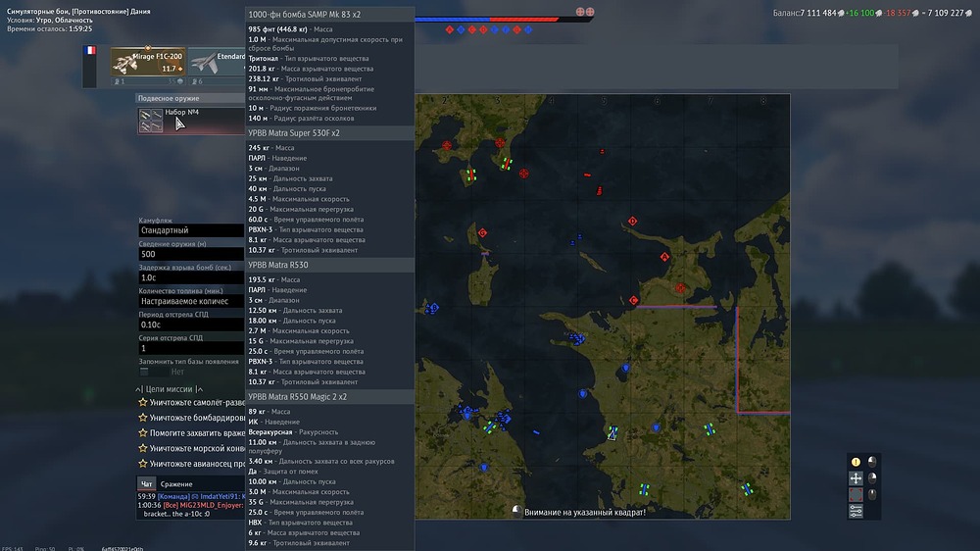Viewport: 980px width, 551px height.
Task: Click the yellow exclamation map ping icon
Action: point(856,462)
